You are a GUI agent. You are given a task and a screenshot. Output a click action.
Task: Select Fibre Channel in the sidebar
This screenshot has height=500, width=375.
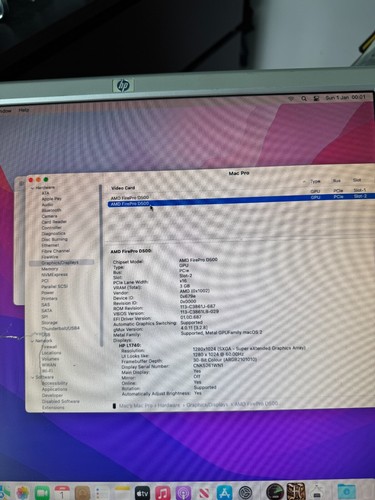coord(56,251)
